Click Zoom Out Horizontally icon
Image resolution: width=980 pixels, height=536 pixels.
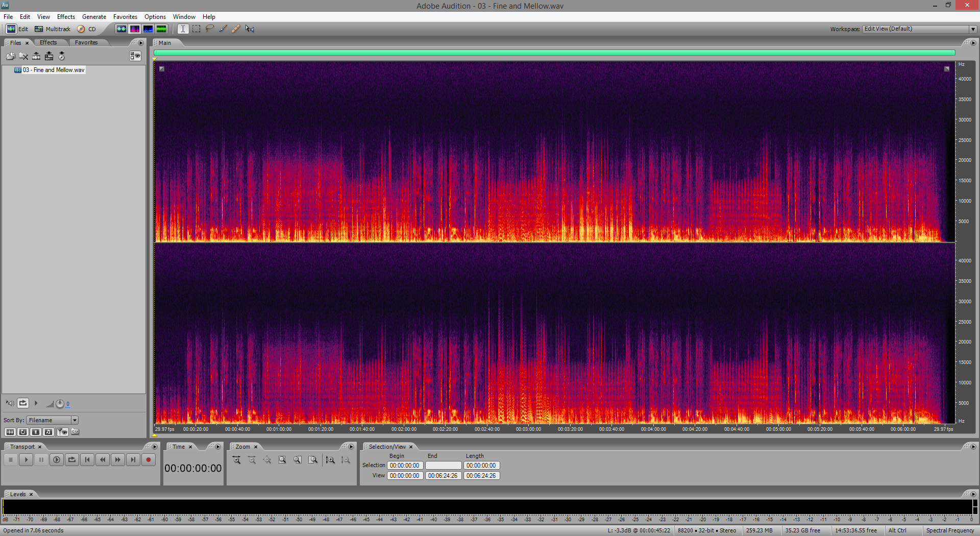click(x=252, y=460)
